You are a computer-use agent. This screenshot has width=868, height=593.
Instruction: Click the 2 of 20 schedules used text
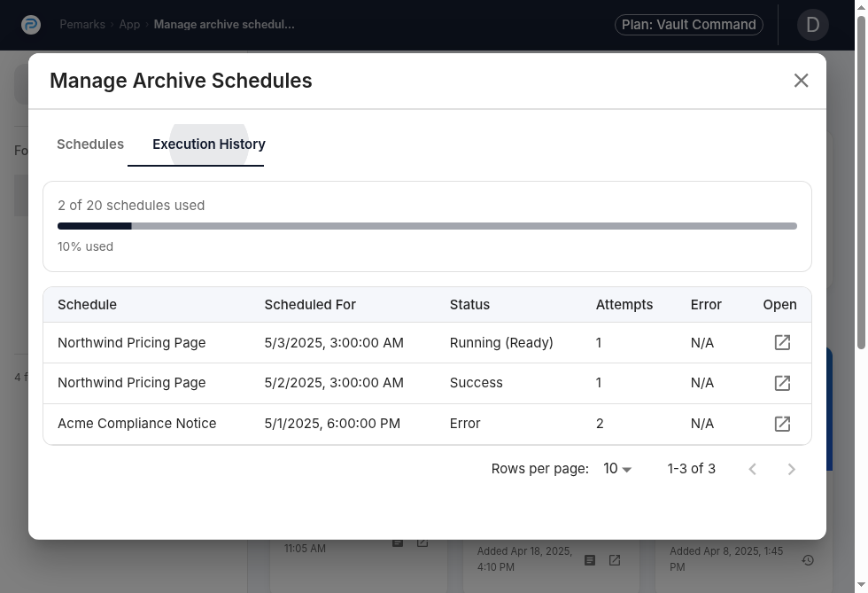(x=131, y=206)
